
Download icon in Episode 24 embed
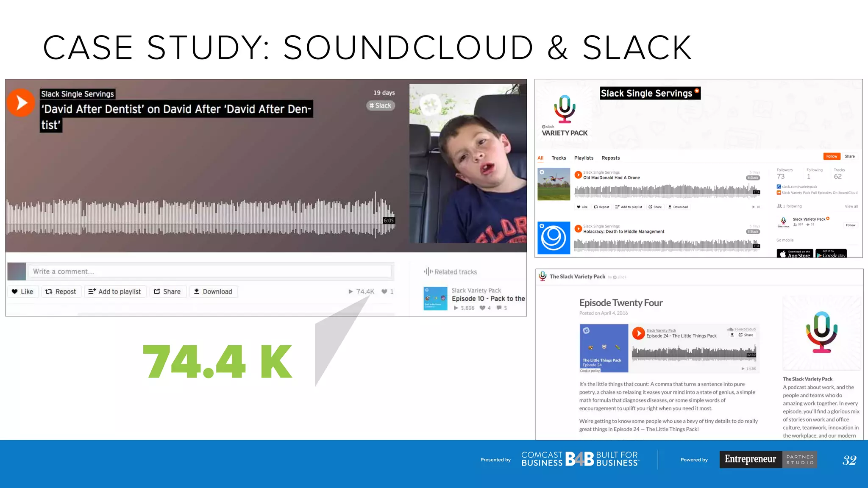pyautogui.click(x=732, y=335)
